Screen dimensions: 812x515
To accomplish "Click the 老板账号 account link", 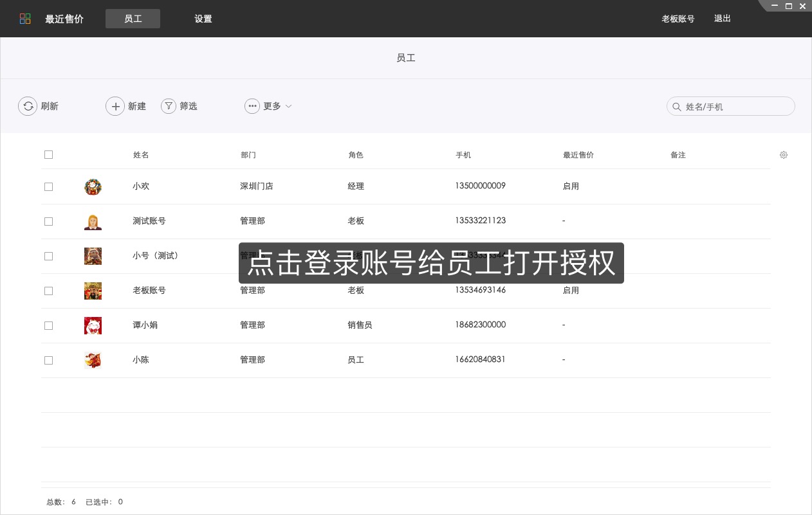I will 678,19.
